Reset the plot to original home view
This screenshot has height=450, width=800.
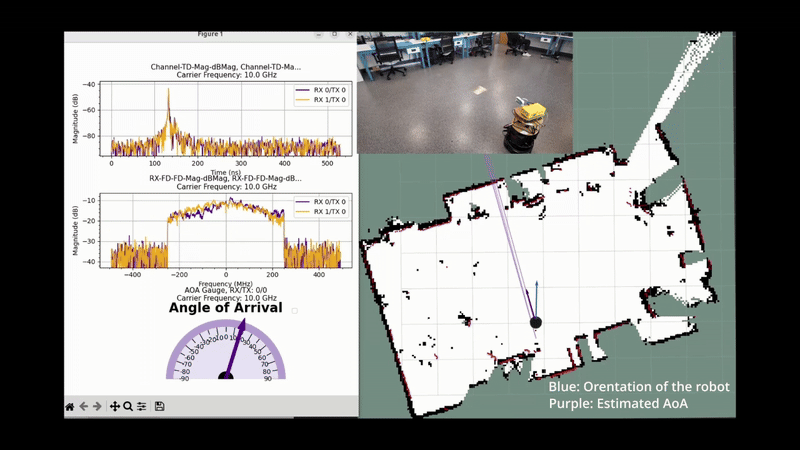pyautogui.click(x=70, y=407)
